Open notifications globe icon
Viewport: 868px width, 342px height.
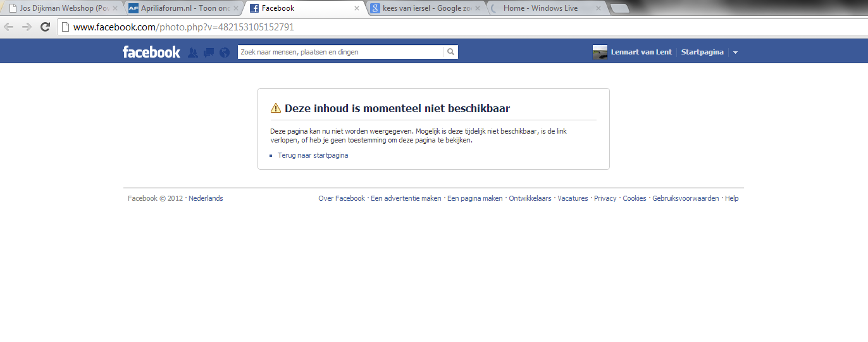pos(225,53)
